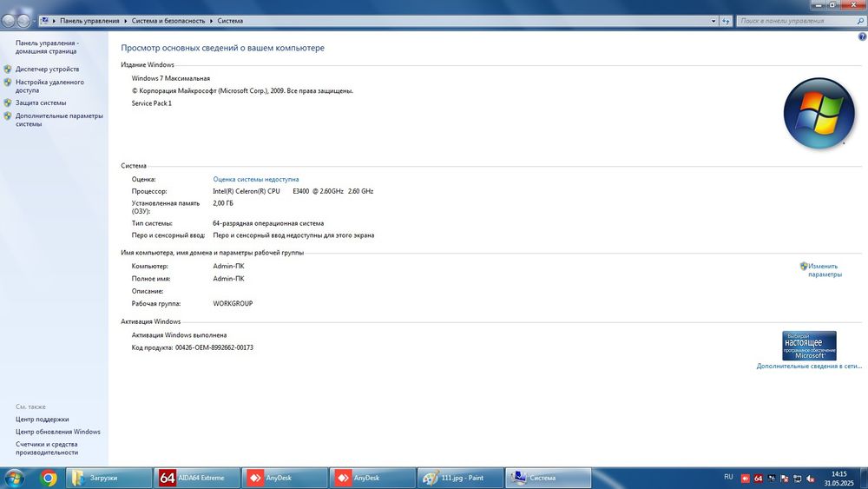Screen dimensions: 868x489
Task: Open the Action Center flag tray icon
Action: tap(785, 479)
